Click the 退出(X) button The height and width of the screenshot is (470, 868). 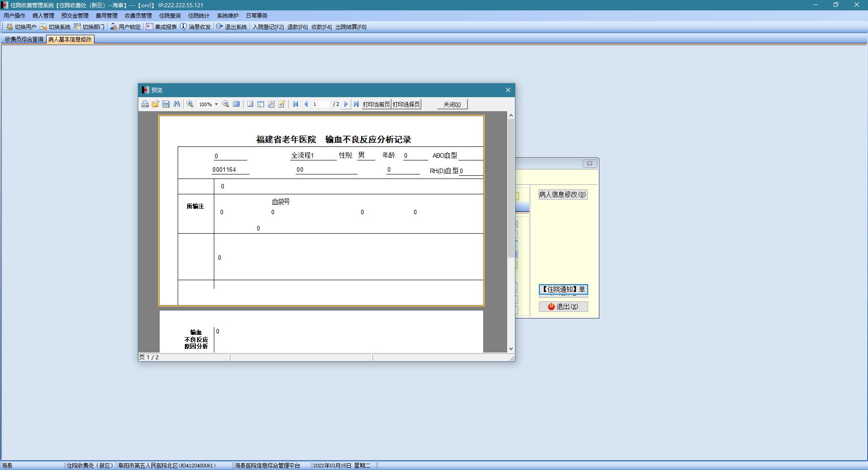pos(563,306)
